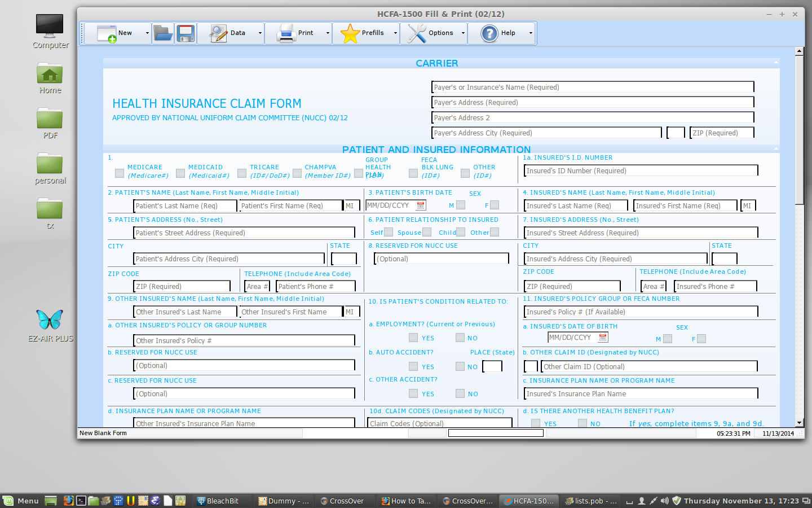812x508 pixels.
Task: Expand the Print dropdown arrow
Action: click(x=328, y=33)
